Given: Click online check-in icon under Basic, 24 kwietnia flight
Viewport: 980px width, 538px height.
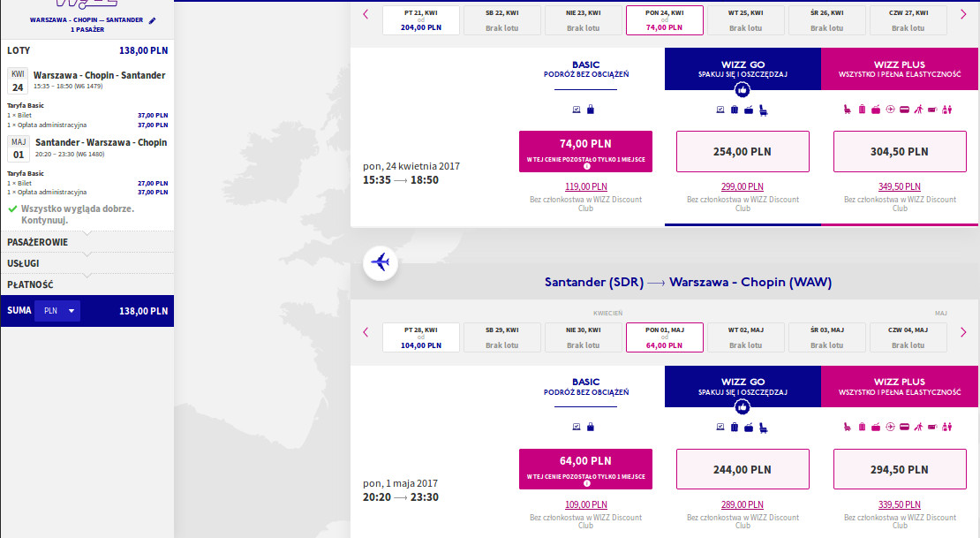Looking at the screenshot, I should coord(577,110).
